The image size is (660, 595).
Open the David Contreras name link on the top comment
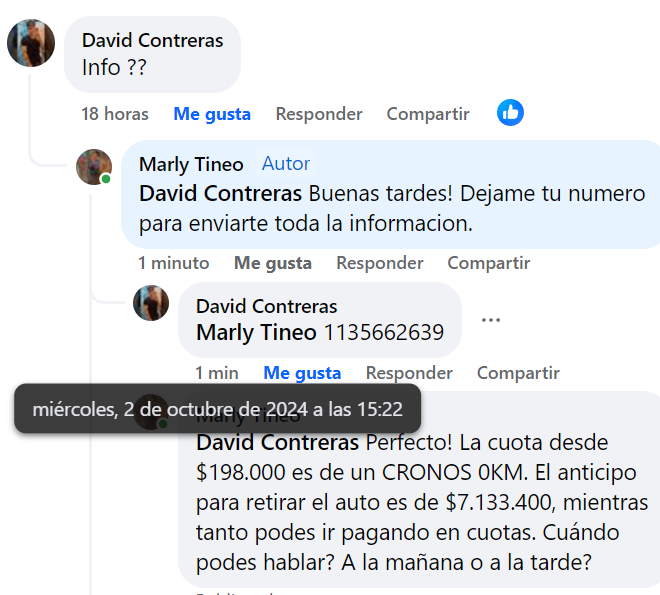[x=152, y=40]
